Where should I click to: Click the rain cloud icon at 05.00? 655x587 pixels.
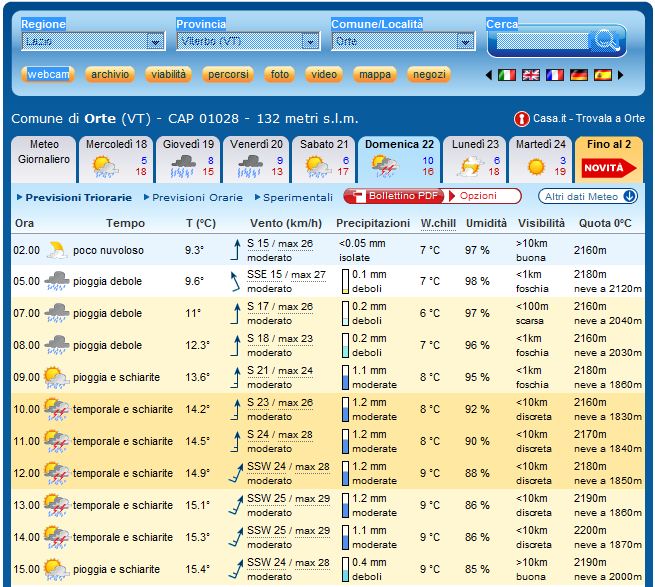[x=57, y=281]
